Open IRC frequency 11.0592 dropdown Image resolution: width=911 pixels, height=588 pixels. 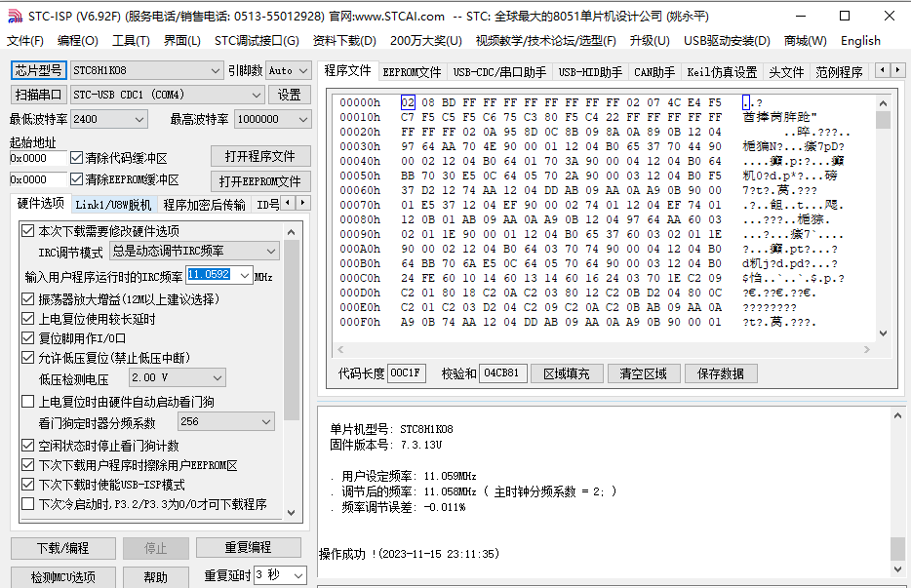click(245, 275)
